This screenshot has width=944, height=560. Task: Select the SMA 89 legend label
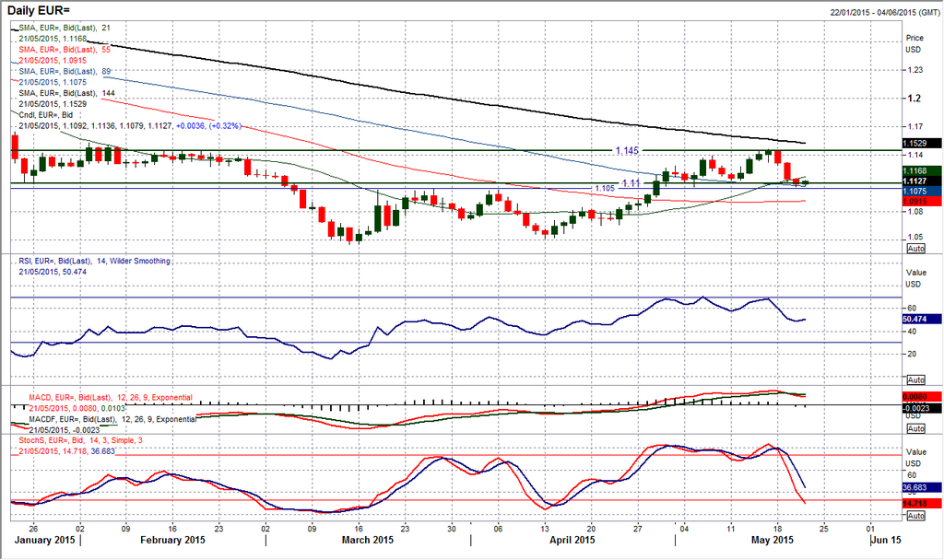[65, 71]
